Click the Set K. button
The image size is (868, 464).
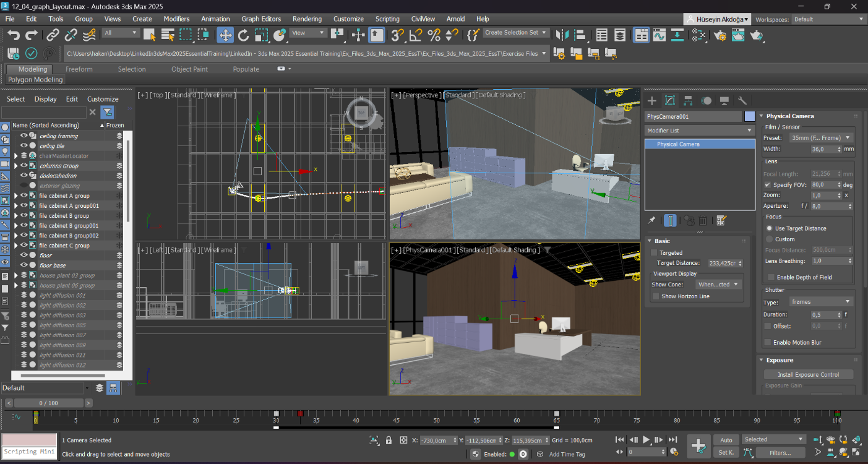(x=726, y=452)
